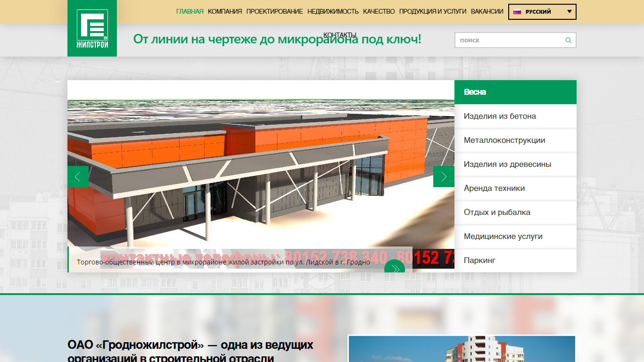This screenshot has width=644, height=362.
Task: Click the Russian flag icon
Action: coord(517,12)
